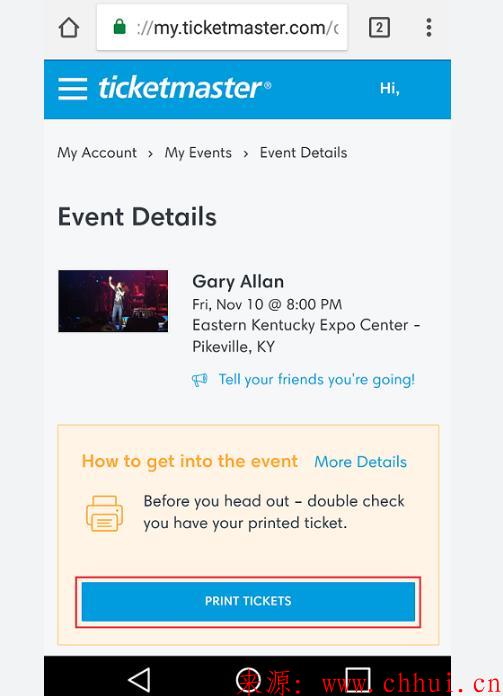This screenshot has width=503, height=696.
Task: Tap the Hi, account greeting
Action: (x=389, y=88)
